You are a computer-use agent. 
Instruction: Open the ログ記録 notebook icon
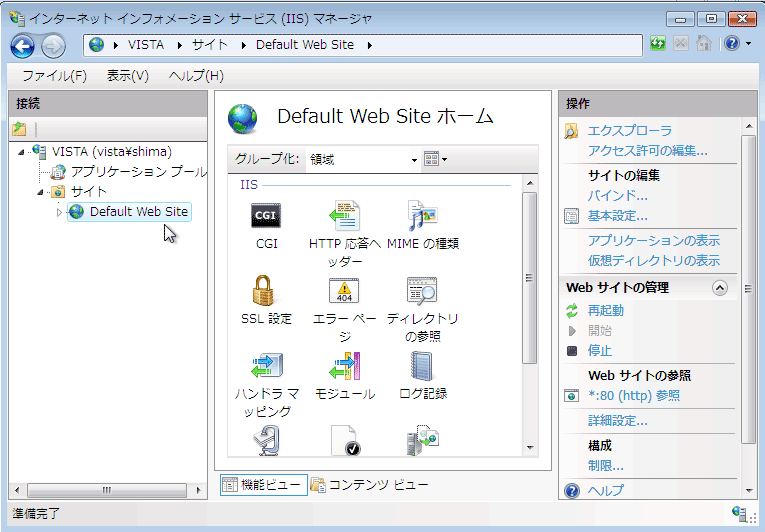pos(422,366)
